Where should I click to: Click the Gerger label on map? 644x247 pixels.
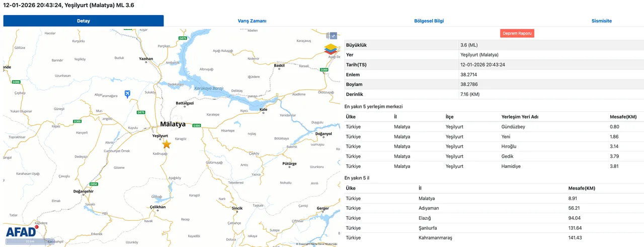point(323,208)
